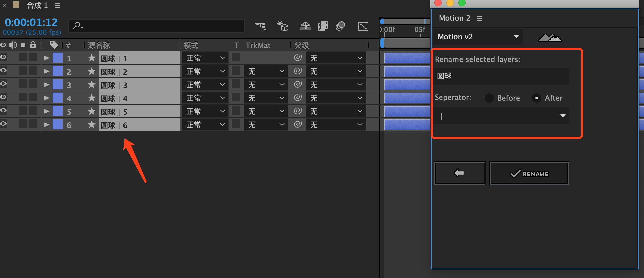Hide layer 圆球 | 4 with eye toggle
Viewport: 644px width, 278px height.
coord(3,97)
